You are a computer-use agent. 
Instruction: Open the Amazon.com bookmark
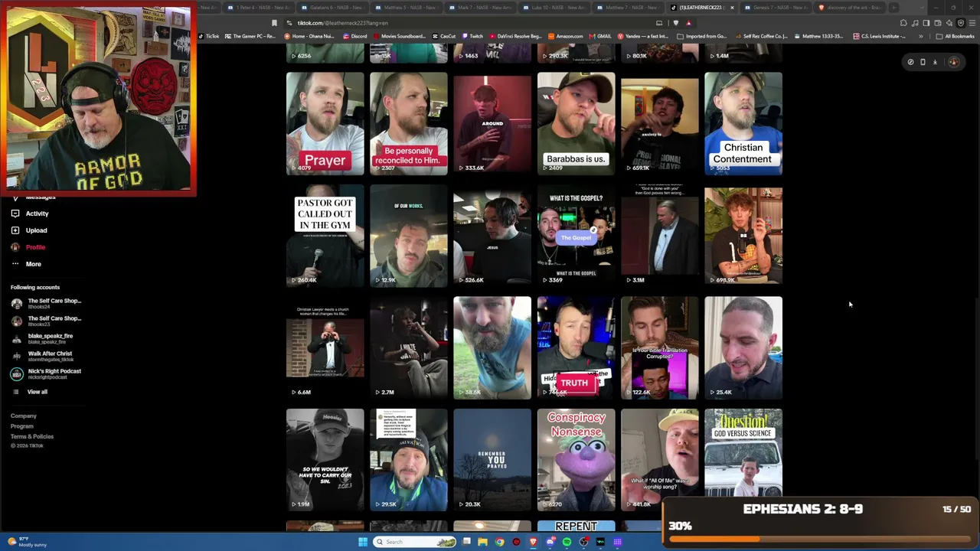(x=566, y=36)
